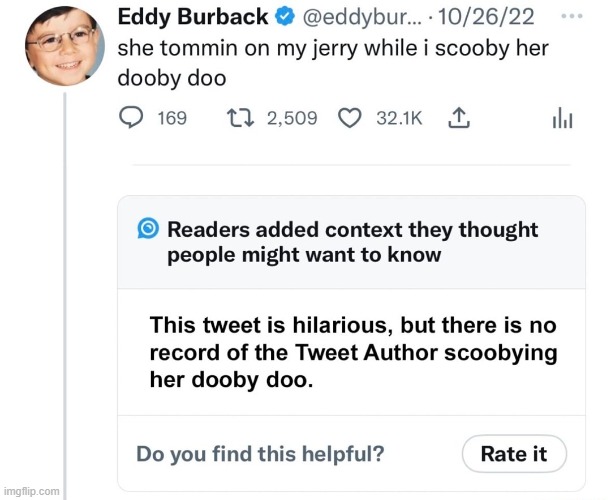Open Eddy Burback's profile picture
The image size is (611, 500).
(x=65, y=46)
